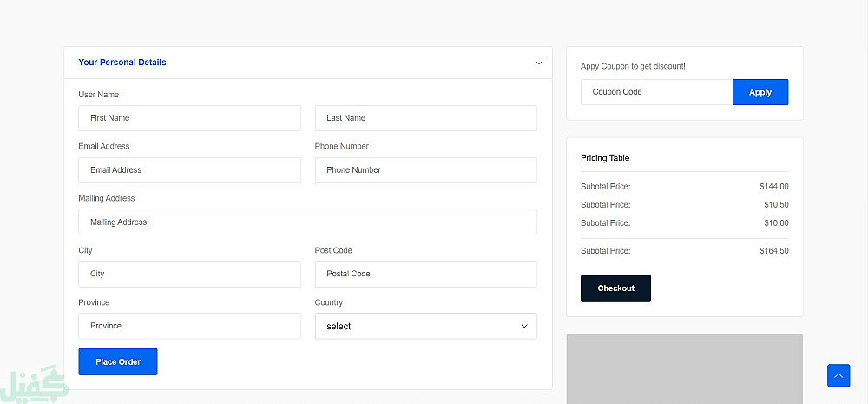Click the $164.50 total price

coord(773,251)
